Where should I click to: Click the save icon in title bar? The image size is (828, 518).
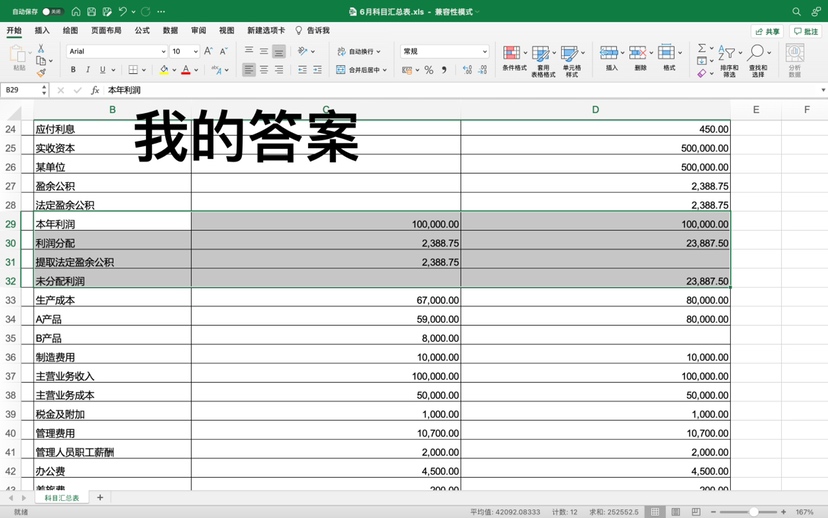pos(91,12)
